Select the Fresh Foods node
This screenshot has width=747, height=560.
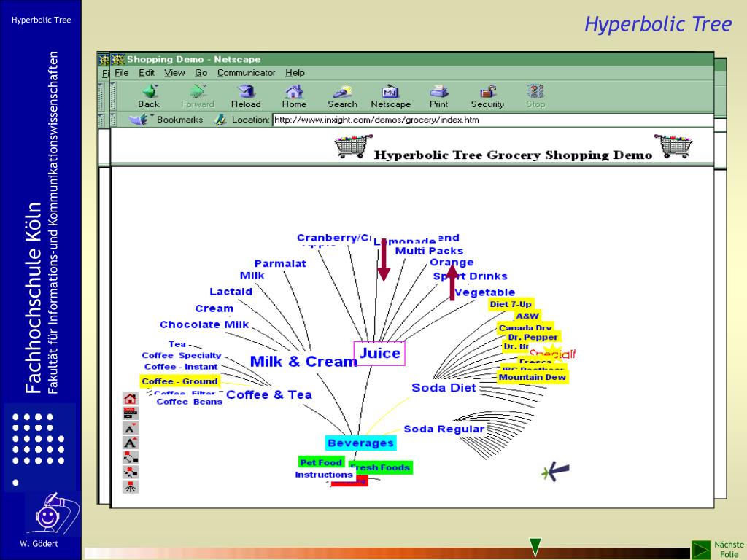pos(381,467)
